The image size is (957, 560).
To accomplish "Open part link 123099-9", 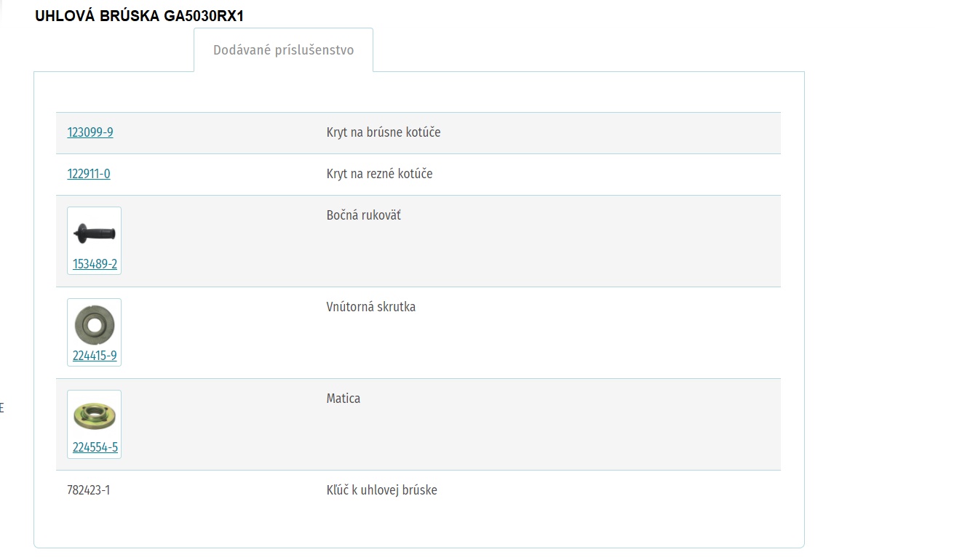I will 90,132.
